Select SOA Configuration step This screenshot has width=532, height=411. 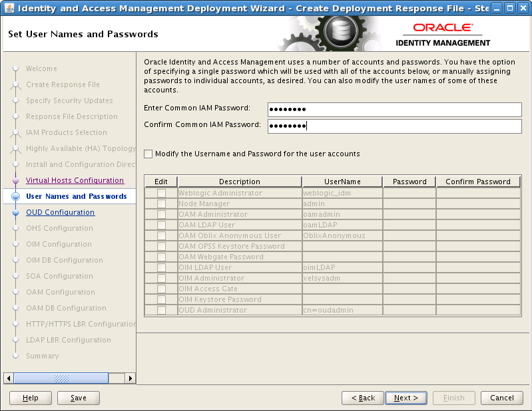(x=59, y=276)
